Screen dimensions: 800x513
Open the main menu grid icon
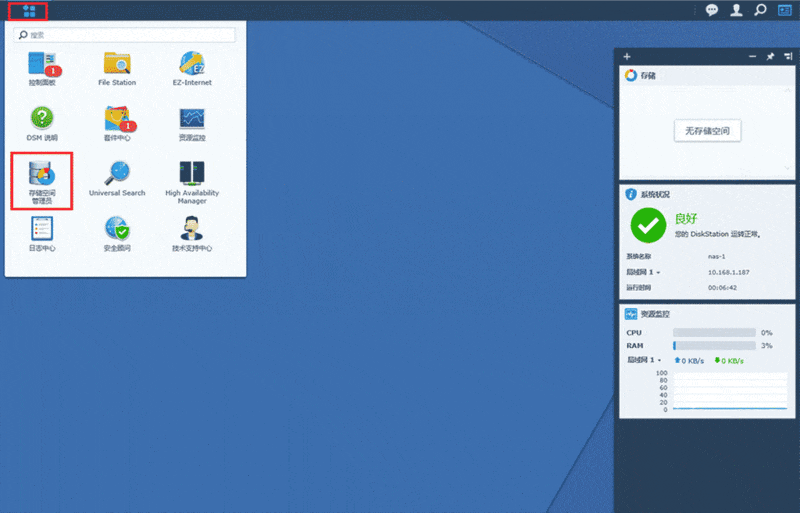(x=29, y=11)
